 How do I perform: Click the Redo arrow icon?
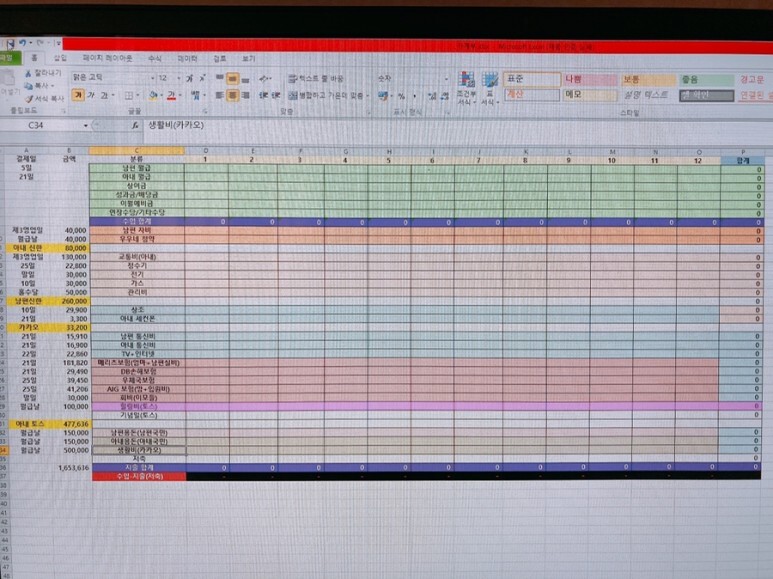tap(40, 43)
